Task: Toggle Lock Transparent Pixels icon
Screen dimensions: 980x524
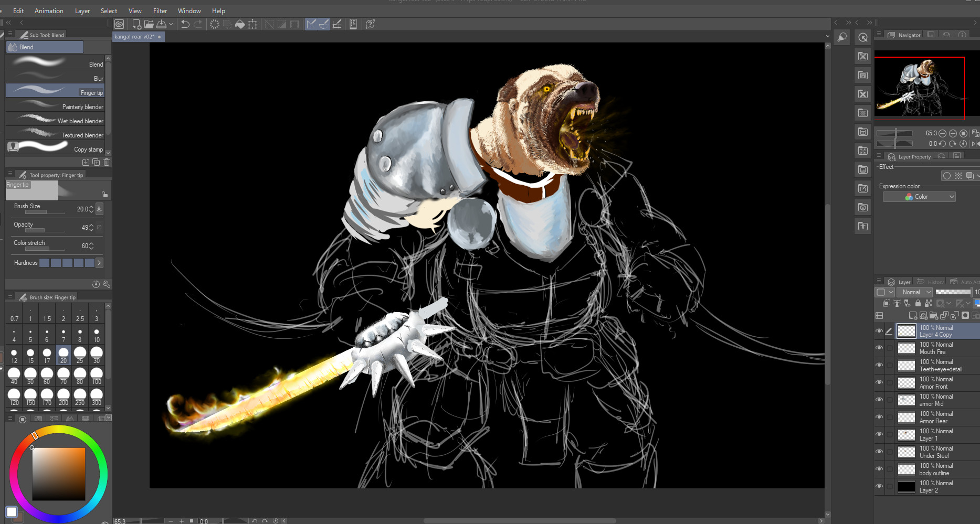Action: click(x=929, y=303)
